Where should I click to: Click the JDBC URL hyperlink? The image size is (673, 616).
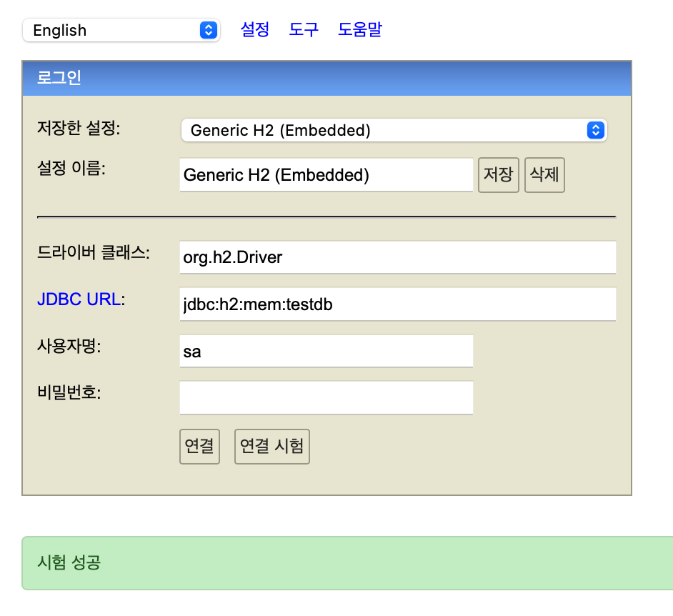[x=79, y=299]
